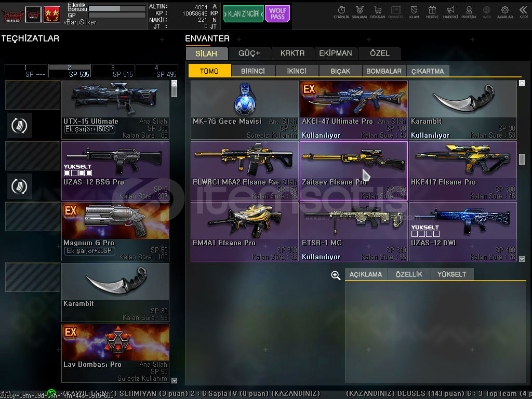Open the KLAN shield icon
532x399 pixels.
pos(414,12)
